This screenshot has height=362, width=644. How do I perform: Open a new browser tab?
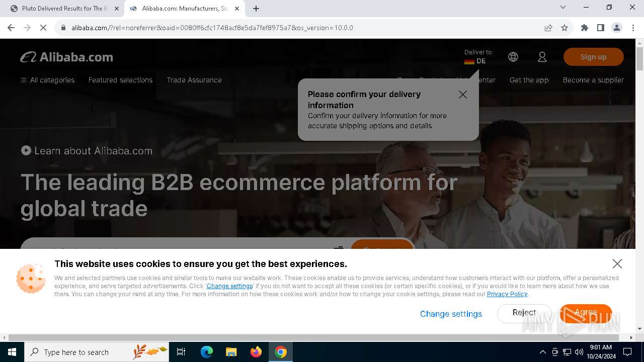256,9
